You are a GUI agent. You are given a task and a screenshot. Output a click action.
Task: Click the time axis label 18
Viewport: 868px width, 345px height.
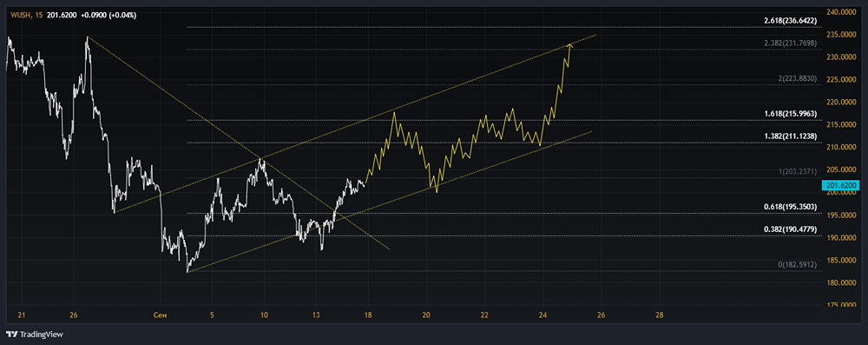368,315
